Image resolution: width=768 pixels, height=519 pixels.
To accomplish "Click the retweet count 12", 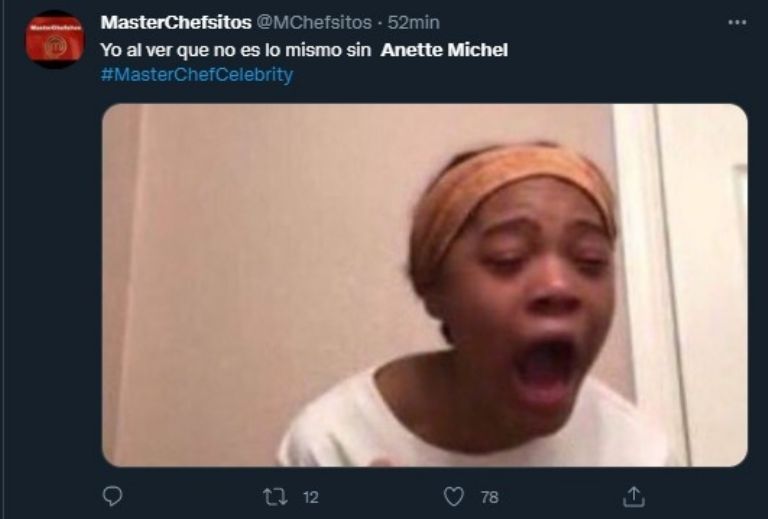I will click(x=310, y=496).
